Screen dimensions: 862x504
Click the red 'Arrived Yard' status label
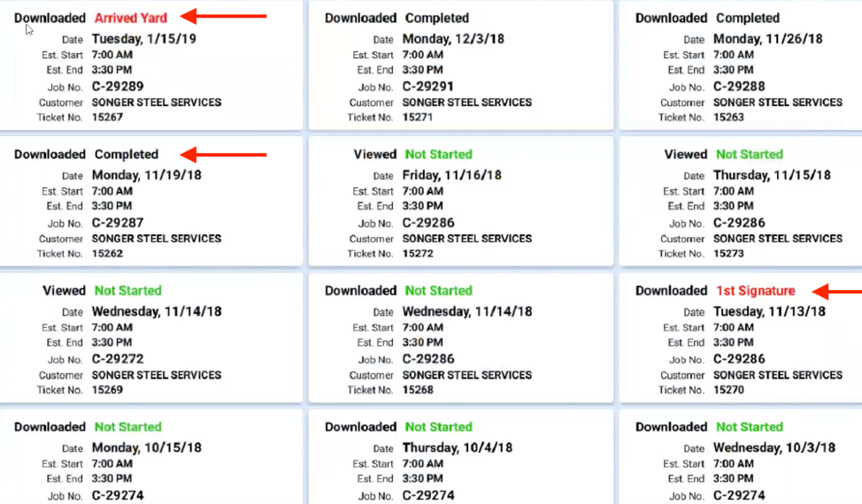pyautogui.click(x=131, y=18)
